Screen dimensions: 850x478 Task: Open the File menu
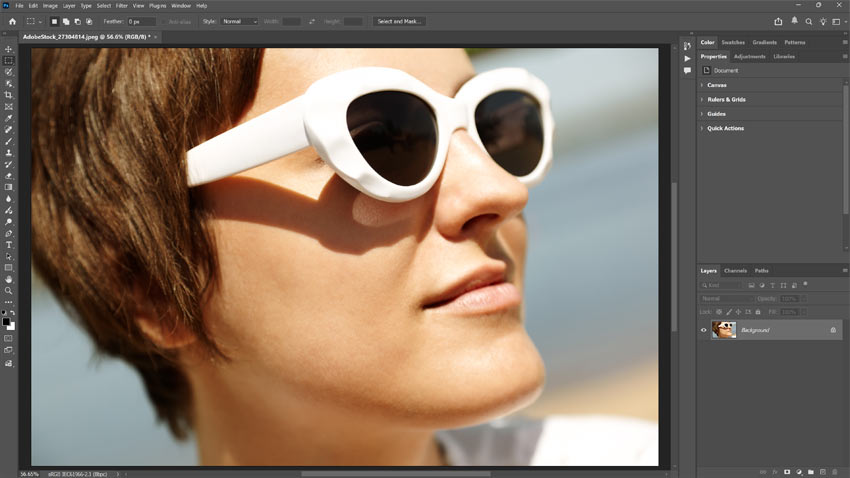pos(20,5)
